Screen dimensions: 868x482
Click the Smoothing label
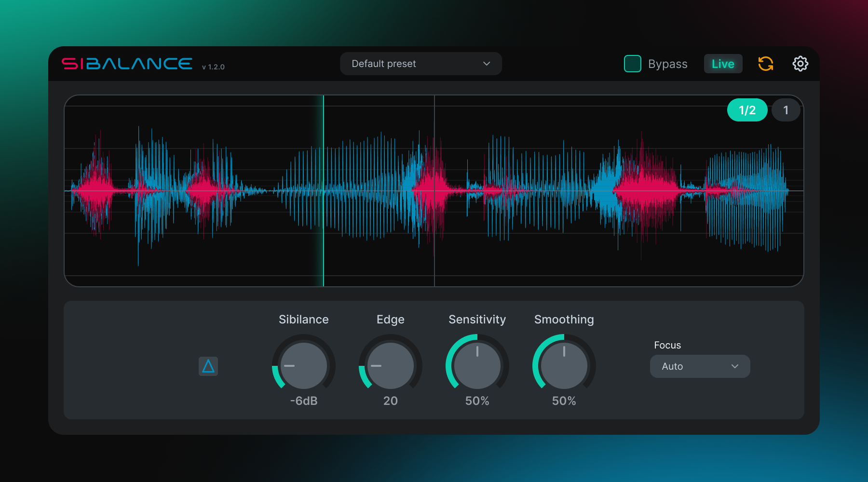(564, 320)
